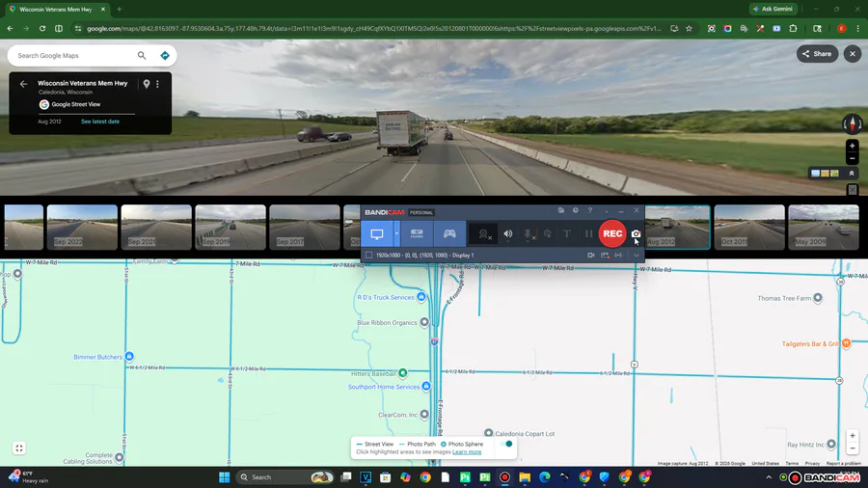Toggle Bandicam mouse click effects
Image resolution: width=868 pixels, height=488 pixels.
548,234
